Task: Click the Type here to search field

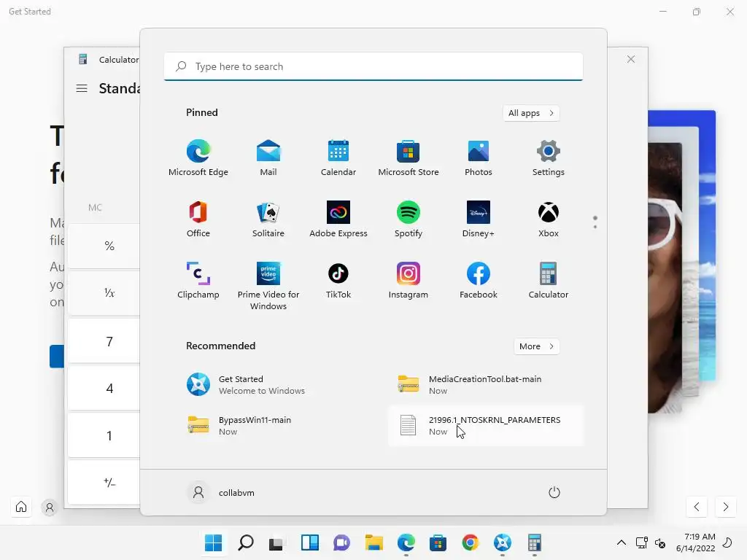Action: pyautogui.click(x=373, y=66)
